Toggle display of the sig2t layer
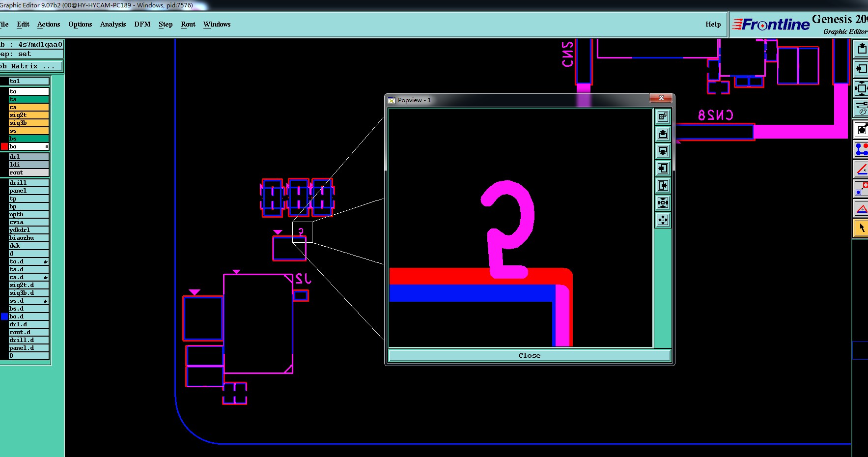Screen dimensions: 868x457 click(x=29, y=115)
